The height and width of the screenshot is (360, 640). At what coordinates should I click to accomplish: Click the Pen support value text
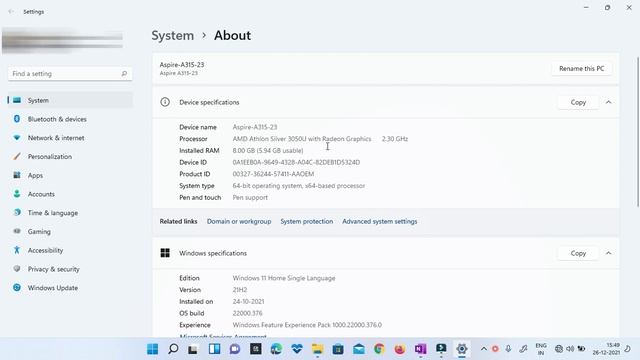[250, 198]
